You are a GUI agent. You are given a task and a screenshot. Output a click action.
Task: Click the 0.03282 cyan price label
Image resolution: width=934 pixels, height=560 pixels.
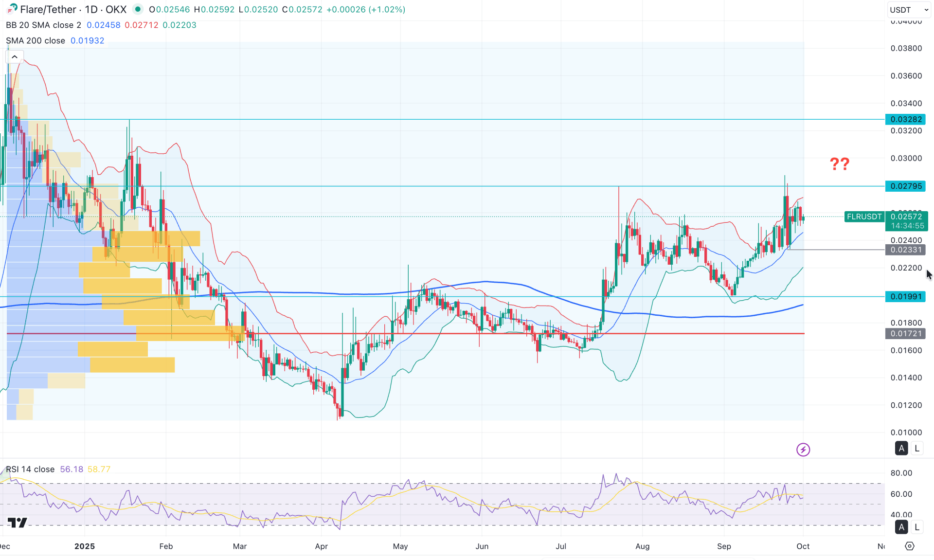905,119
